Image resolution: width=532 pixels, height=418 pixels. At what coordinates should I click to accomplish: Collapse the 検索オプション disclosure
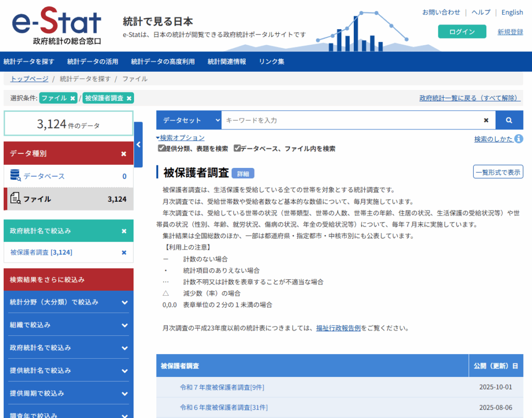coord(180,138)
